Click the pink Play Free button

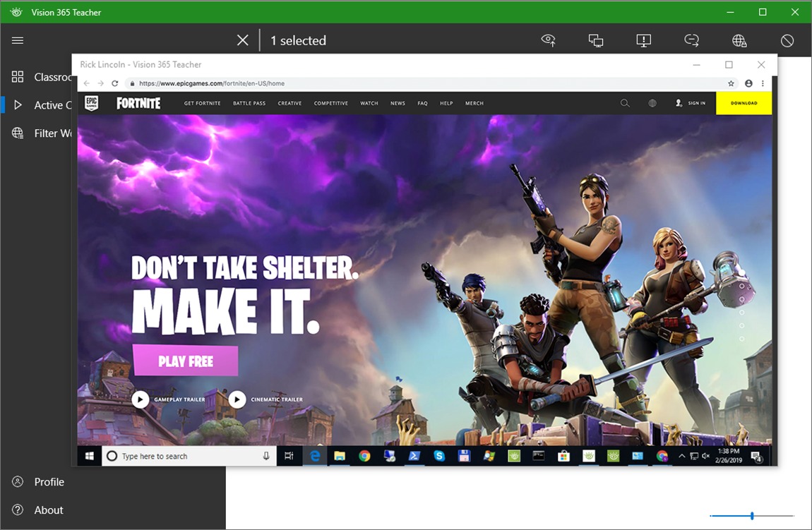[x=186, y=361]
